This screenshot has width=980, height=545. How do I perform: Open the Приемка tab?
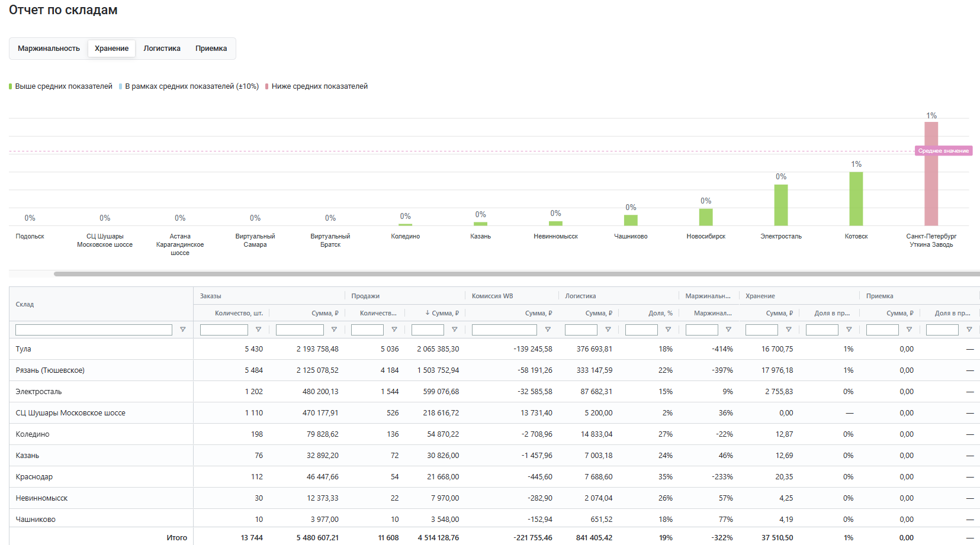click(211, 49)
